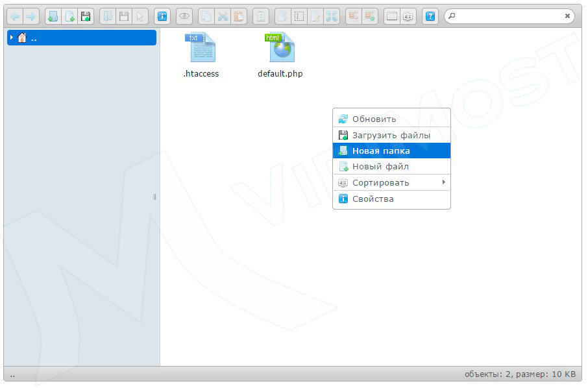Image resolution: width=588 pixels, height=388 pixels.
Task: Choose Новая папка from context menu
Action: pyautogui.click(x=391, y=151)
